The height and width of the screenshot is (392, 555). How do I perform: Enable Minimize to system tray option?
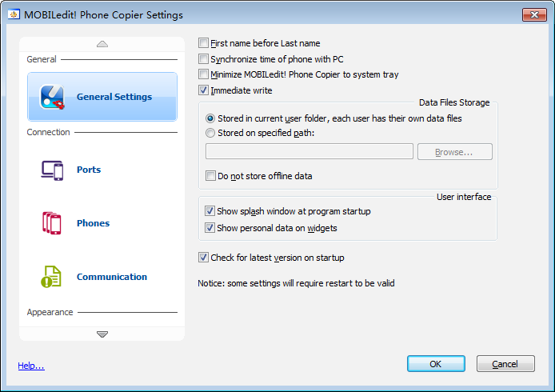pyautogui.click(x=204, y=74)
